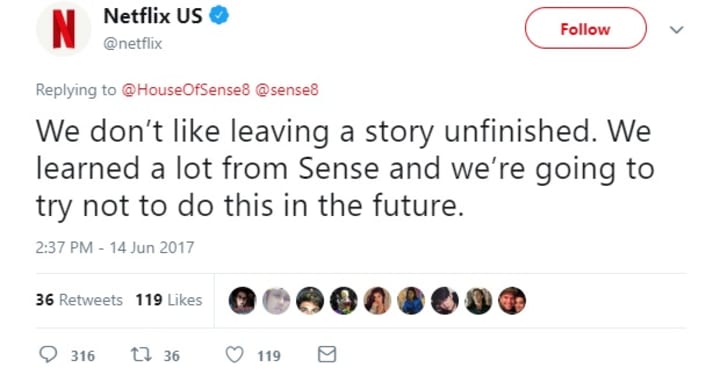This screenshot has width=720, height=382.
Task: Follow the Netflix US account
Action: click(585, 28)
